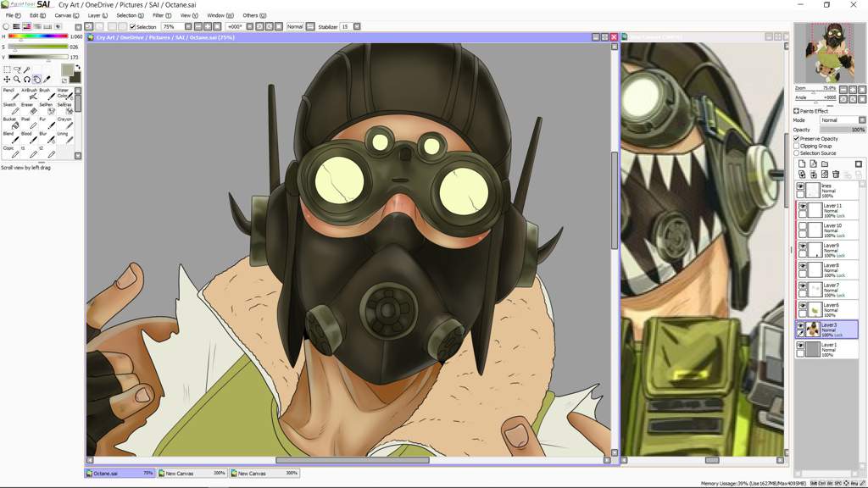868x488 pixels.
Task: Select the Move tool
Action: pyautogui.click(x=7, y=80)
